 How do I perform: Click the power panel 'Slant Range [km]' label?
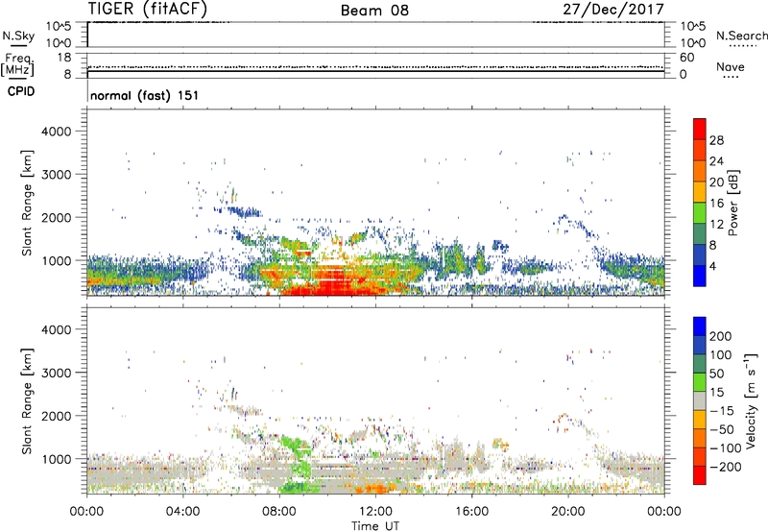tap(27, 203)
